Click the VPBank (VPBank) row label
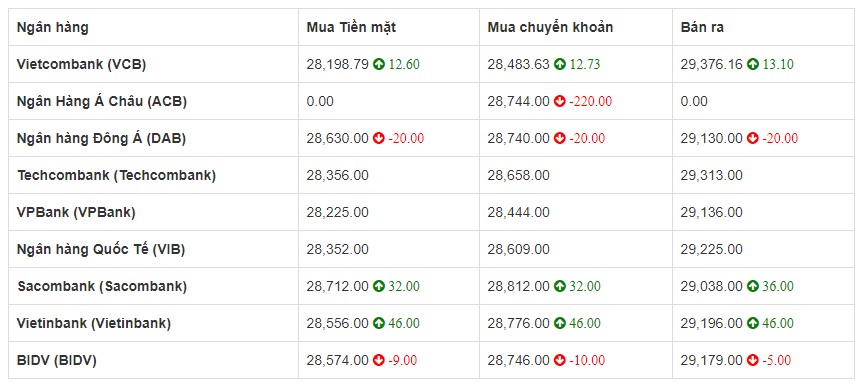The image size is (864, 386). [x=76, y=213]
